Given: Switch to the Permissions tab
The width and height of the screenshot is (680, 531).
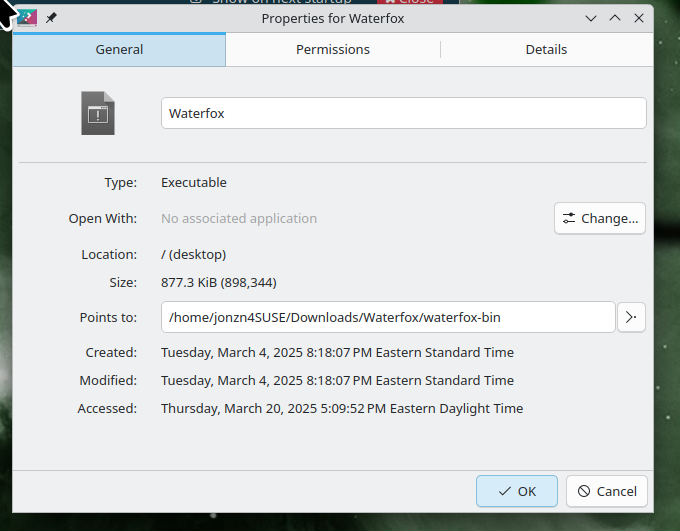Looking at the screenshot, I should tap(333, 49).
